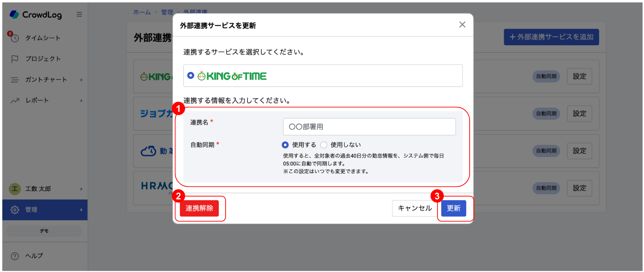Click 自動同期 badge in KING OF TIME row
The height and width of the screenshot is (272, 644).
point(546,77)
